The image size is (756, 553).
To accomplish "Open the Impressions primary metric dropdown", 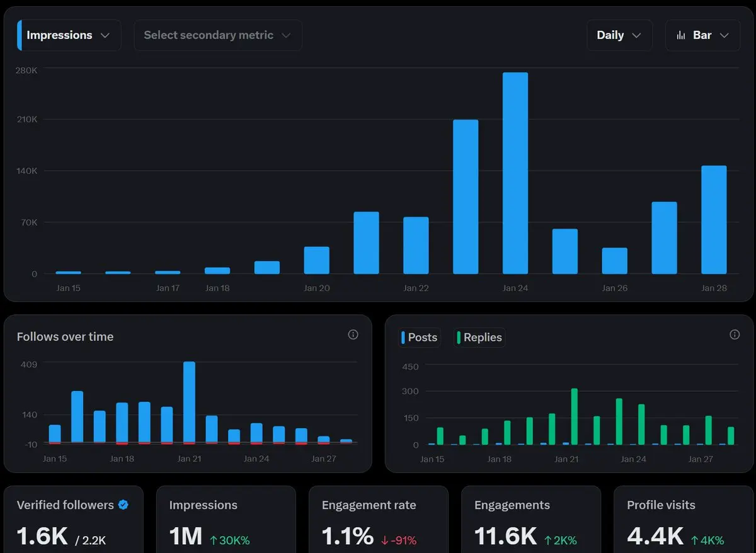I will [69, 35].
